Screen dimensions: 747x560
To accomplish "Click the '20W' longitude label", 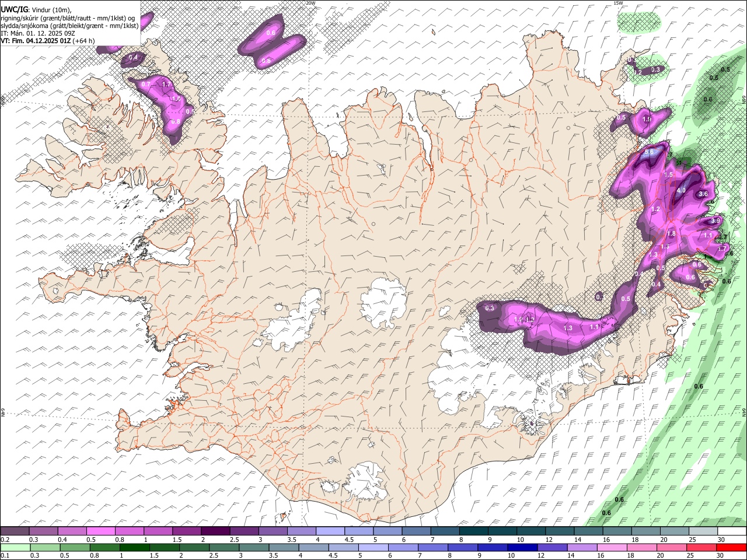I will point(310,3).
